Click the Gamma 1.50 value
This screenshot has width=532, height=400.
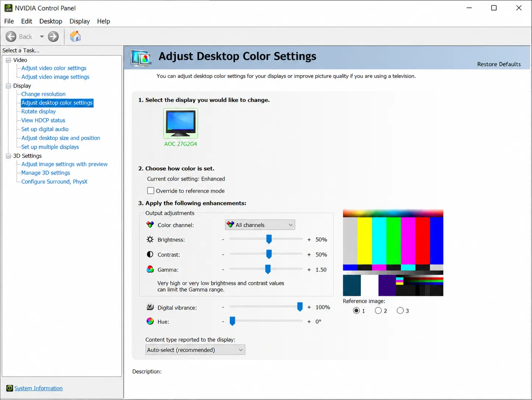[321, 270]
